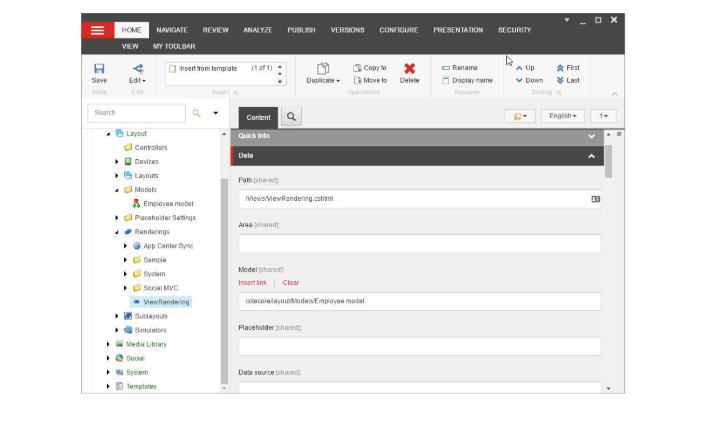Screen dimensions: 727x423
Task: Click the Area input field
Action: point(420,244)
